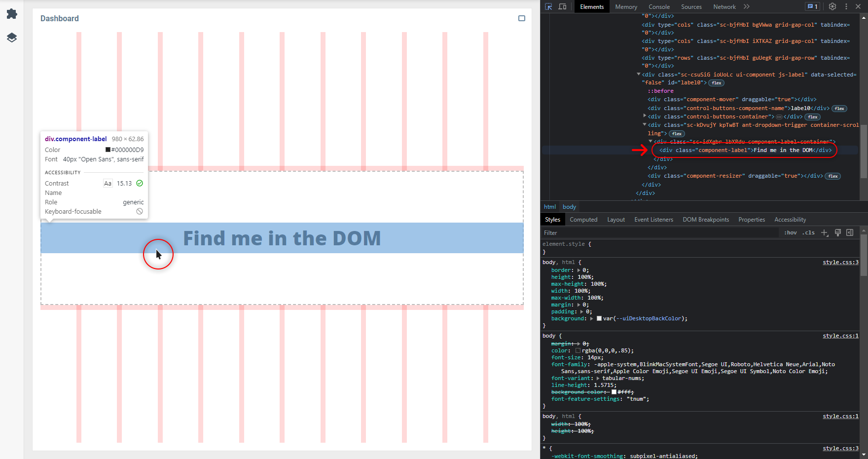
Task: Open the Computed styles tab
Action: (583, 220)
